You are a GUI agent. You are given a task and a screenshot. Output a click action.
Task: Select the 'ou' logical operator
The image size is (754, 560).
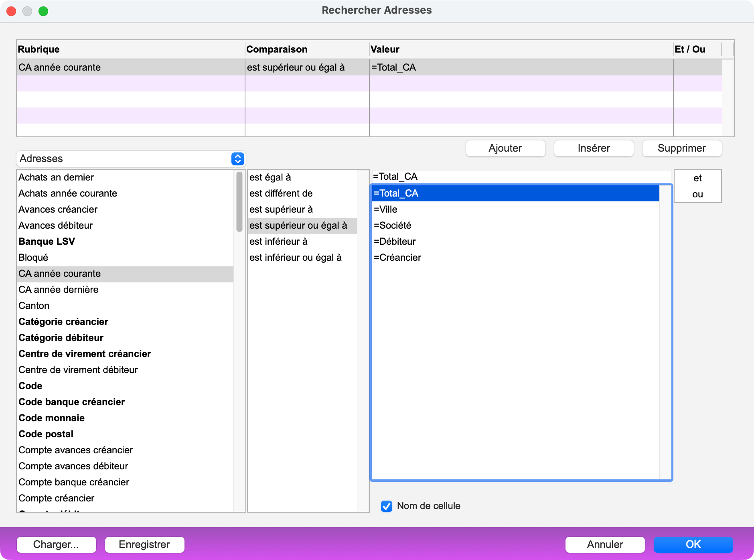pyautogui.click(x=697, y=195)
